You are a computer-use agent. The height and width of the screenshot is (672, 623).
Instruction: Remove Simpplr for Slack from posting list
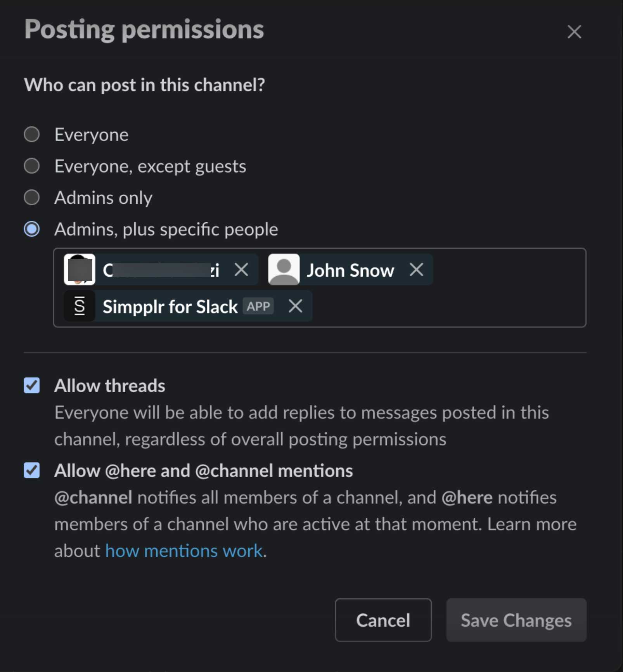(x=295, y=306)
